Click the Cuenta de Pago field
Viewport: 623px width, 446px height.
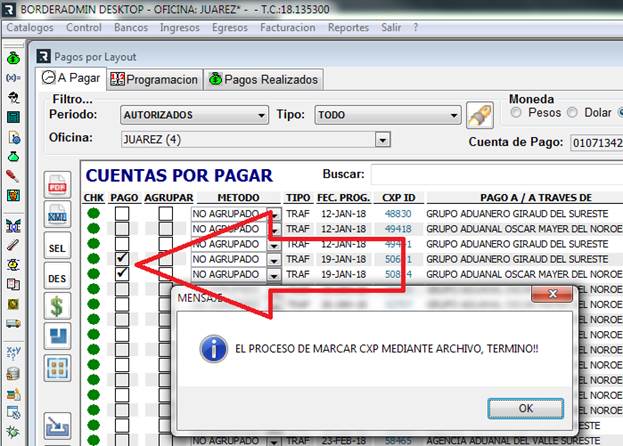[597, 143]
